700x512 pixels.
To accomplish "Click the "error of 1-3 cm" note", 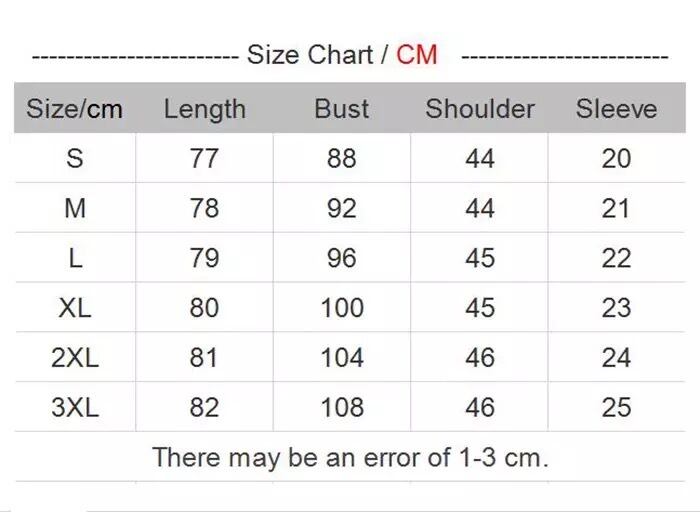I will point(350,458).
